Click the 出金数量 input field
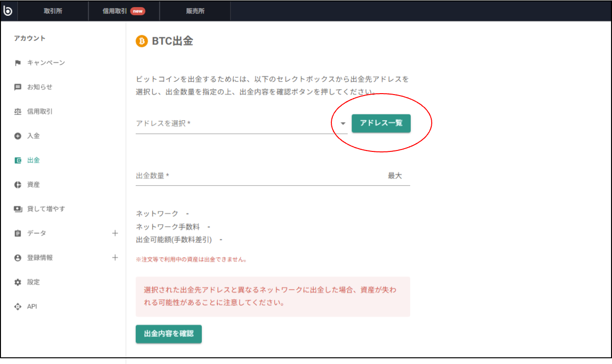The image size is (612, 364). coord(261,176)
